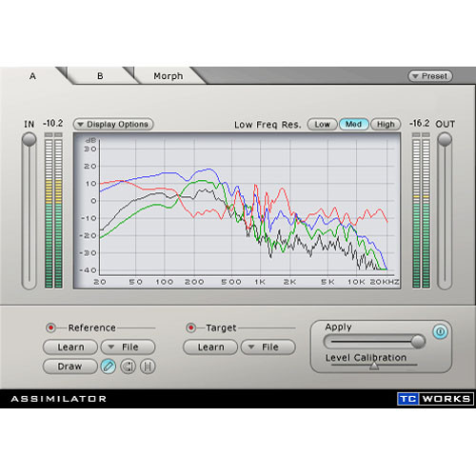
Task: Switch to tab B
Action: [100, 76]
